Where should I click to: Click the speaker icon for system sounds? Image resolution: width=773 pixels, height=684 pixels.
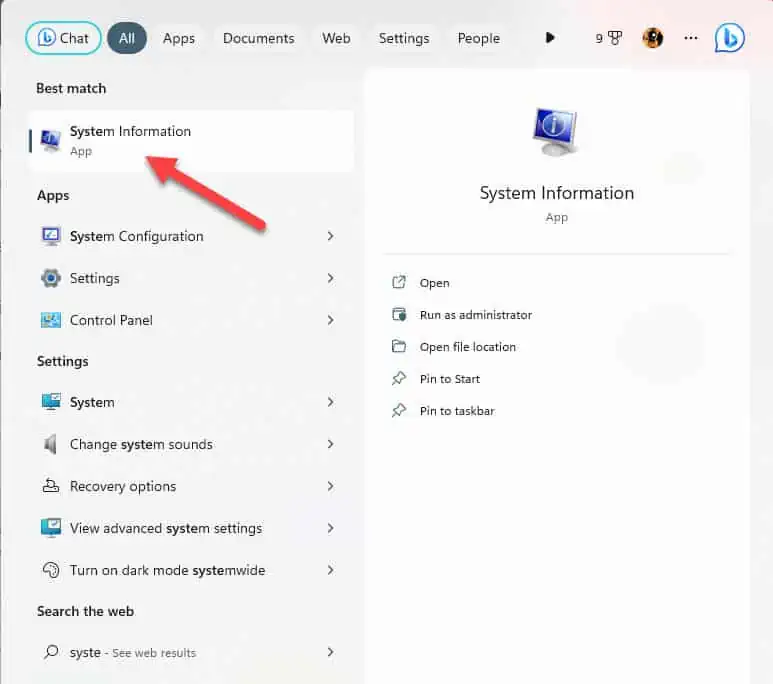pos(50,444)
